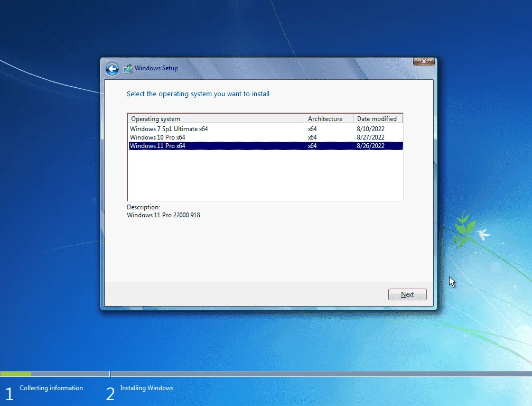
Task: Sort by Date modified column header
Action: (x=378, y=119)
